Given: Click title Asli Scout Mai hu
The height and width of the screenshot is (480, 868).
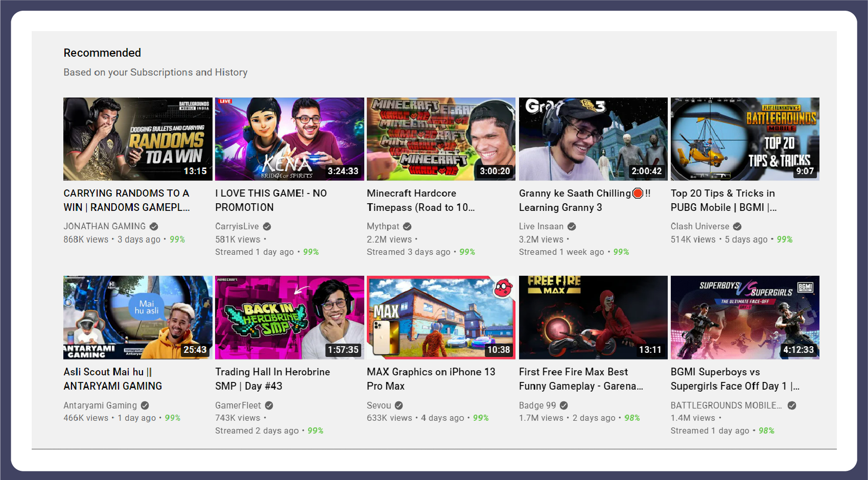Looking at the screenshot, I should pyautogui.click(x=113, y=379).
